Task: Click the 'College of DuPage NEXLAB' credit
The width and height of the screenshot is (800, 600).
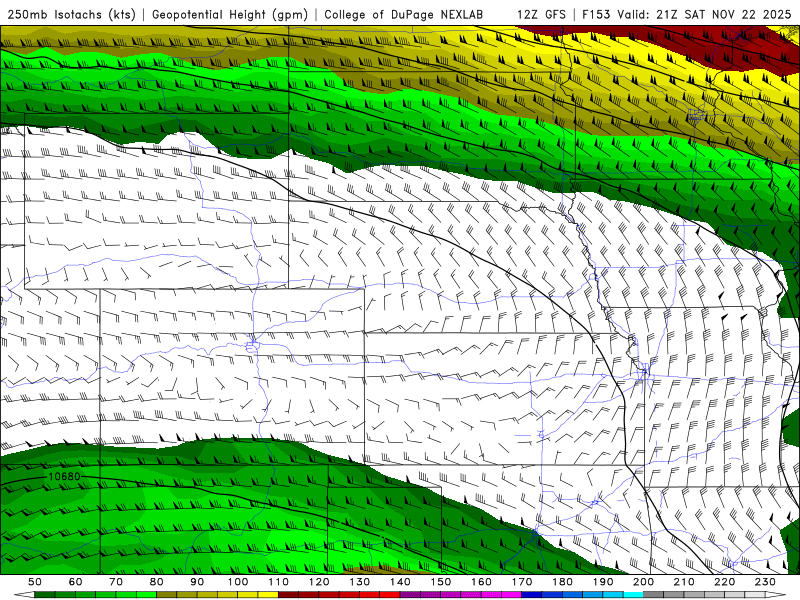Action: (404, 14)
